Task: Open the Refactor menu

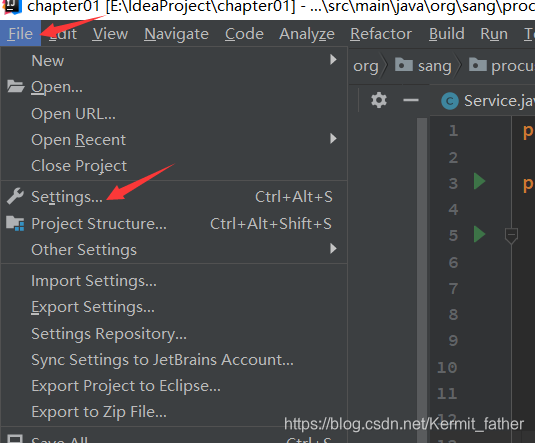Action: coord(381,34)
